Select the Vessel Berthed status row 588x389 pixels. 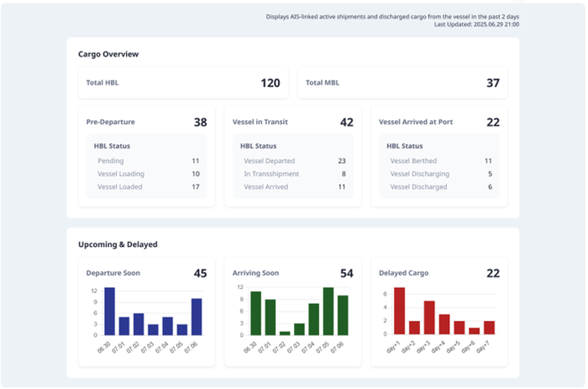(439, 160)
